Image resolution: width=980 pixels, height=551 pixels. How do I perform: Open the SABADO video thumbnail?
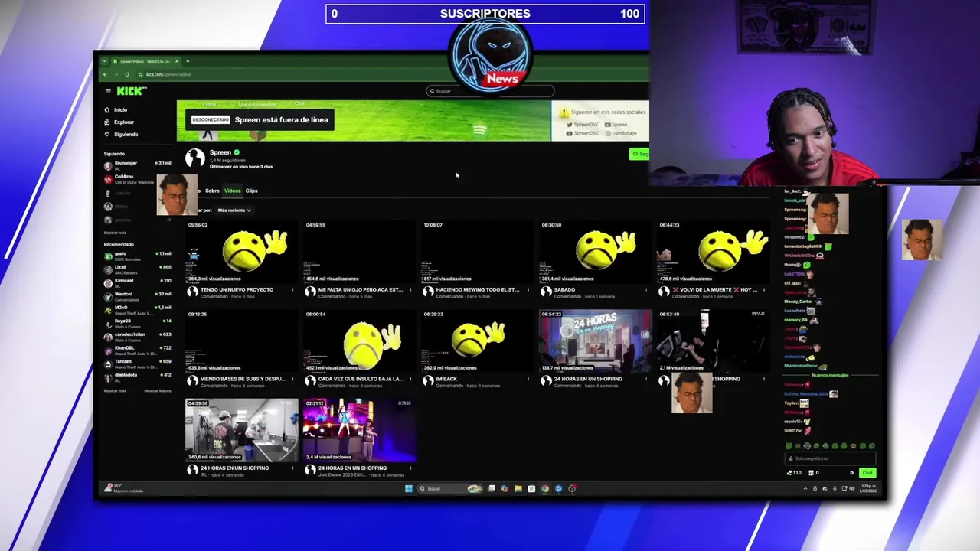(x=595, y=252)
